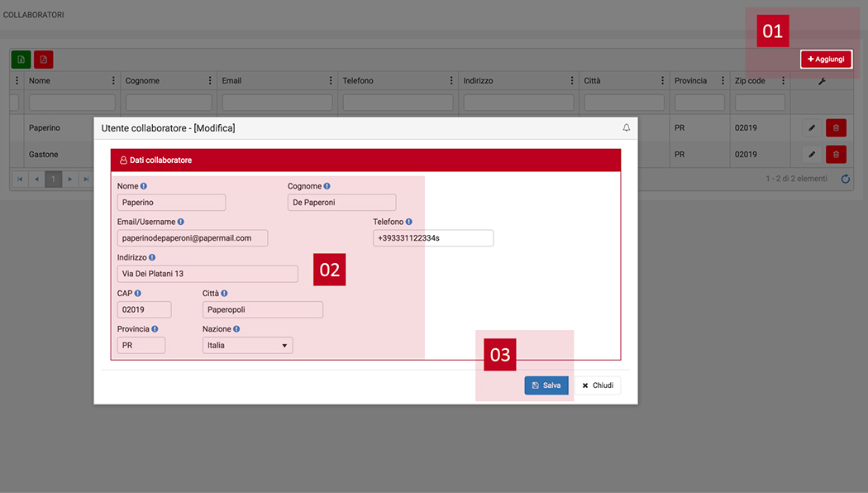868x493 pixels.
Task: Click the CAP field containing 02019
Action: click(x=145, y=309)
